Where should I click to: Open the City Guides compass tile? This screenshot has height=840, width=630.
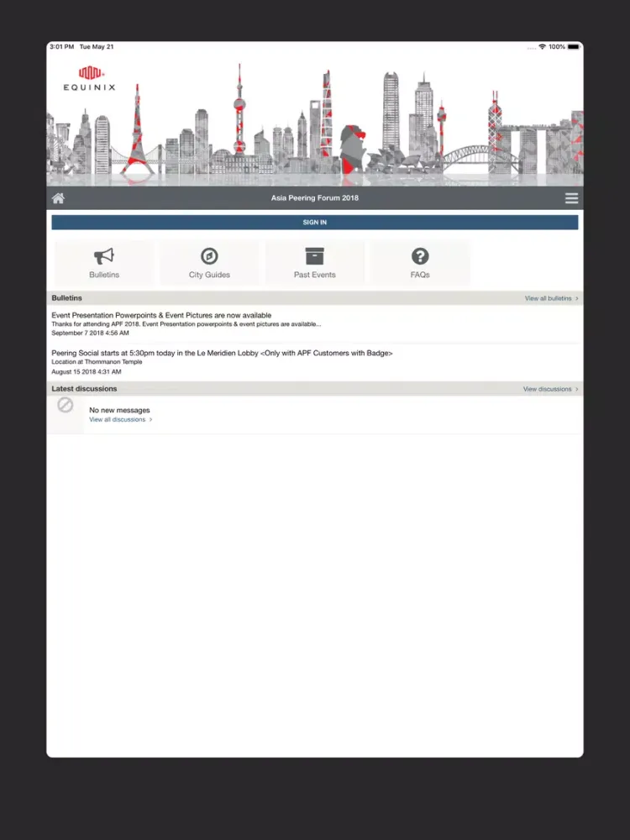209,263
